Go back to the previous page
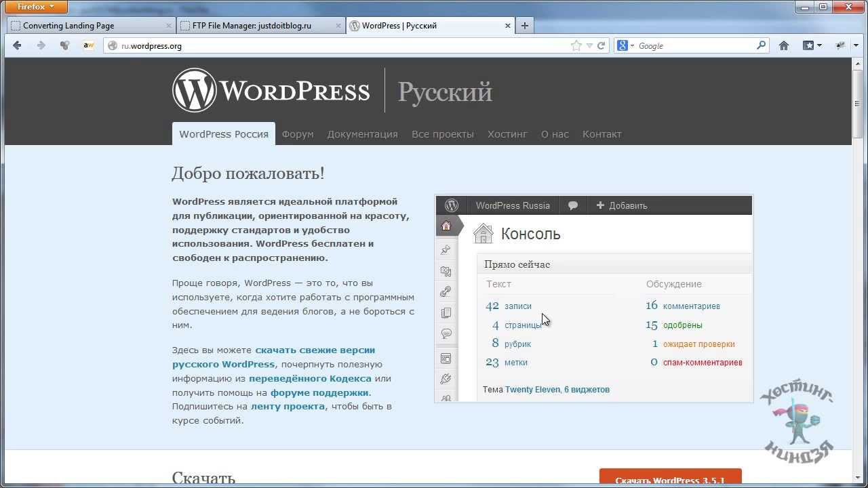 (18, 45)
